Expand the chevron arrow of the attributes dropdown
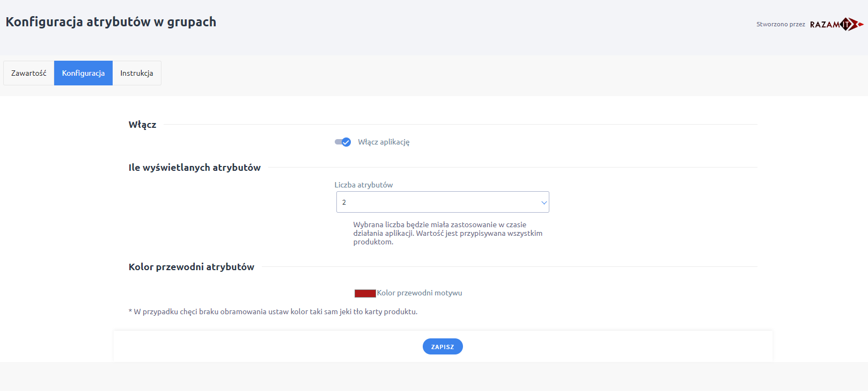 tap(544, 202)
